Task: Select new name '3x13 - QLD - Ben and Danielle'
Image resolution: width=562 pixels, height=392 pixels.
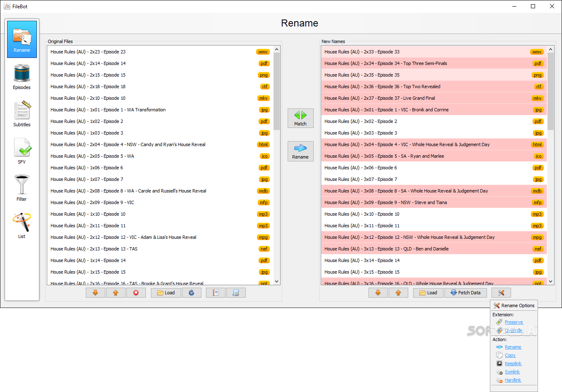Action: [x=434, y=249]
